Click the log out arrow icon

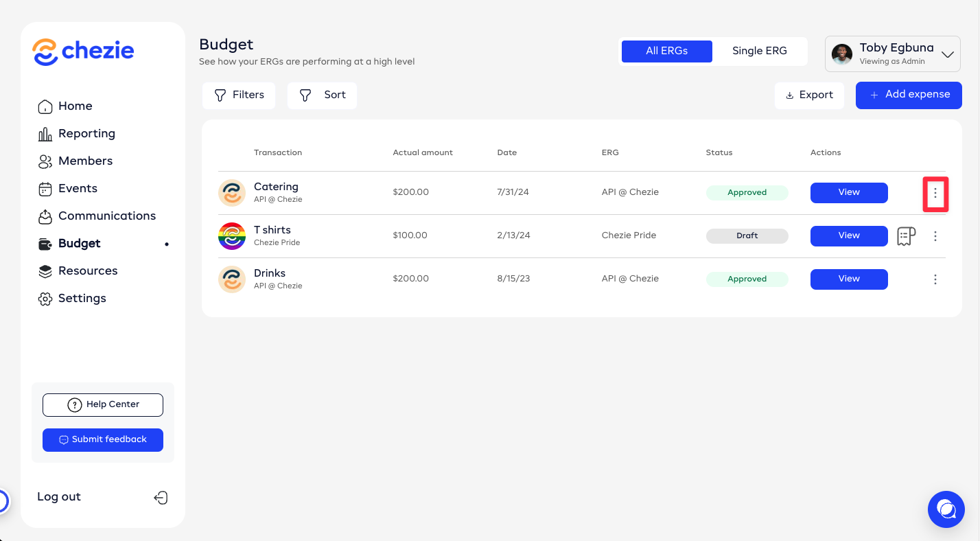[161, 498]
